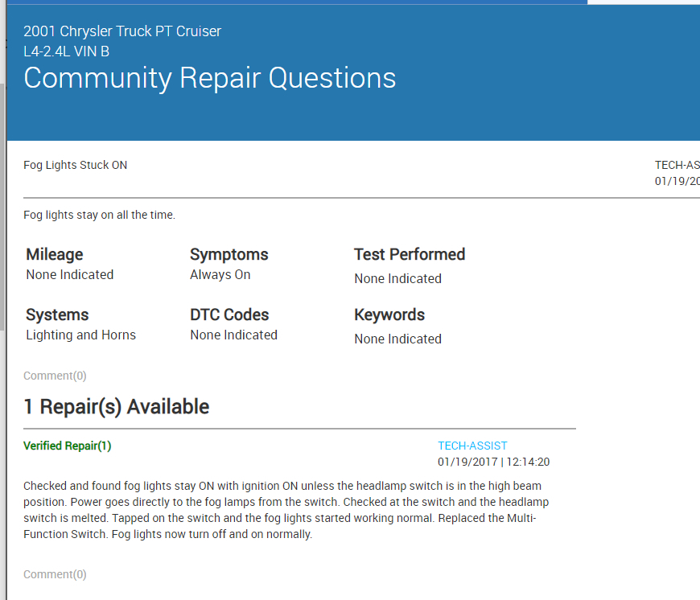Click the repair description paragraph about fog lights

[286, 510]
